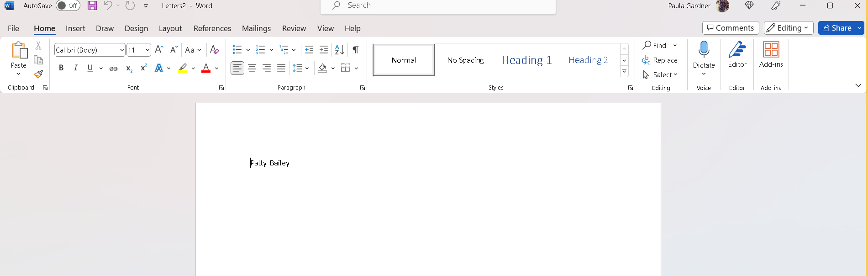Toggle AutoSave switch
Screen dimensions: 868x276
[68, 5]
